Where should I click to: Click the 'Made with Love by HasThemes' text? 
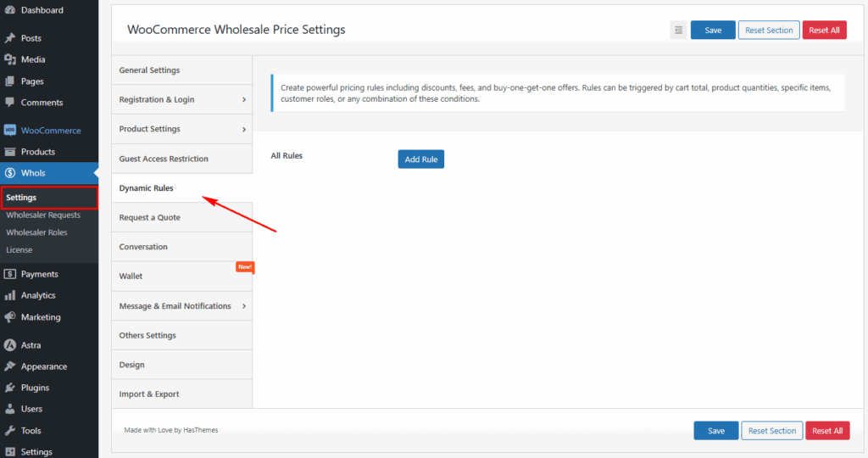(171, 430)
